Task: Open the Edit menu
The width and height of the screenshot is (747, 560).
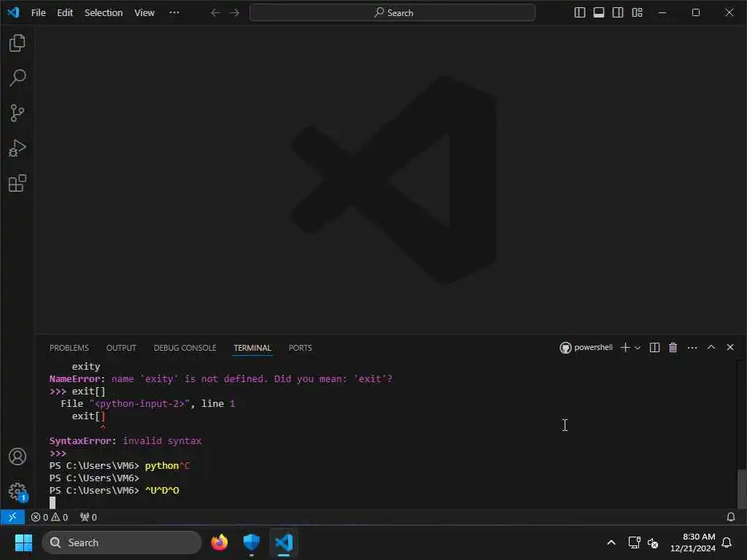Action: 65,13
